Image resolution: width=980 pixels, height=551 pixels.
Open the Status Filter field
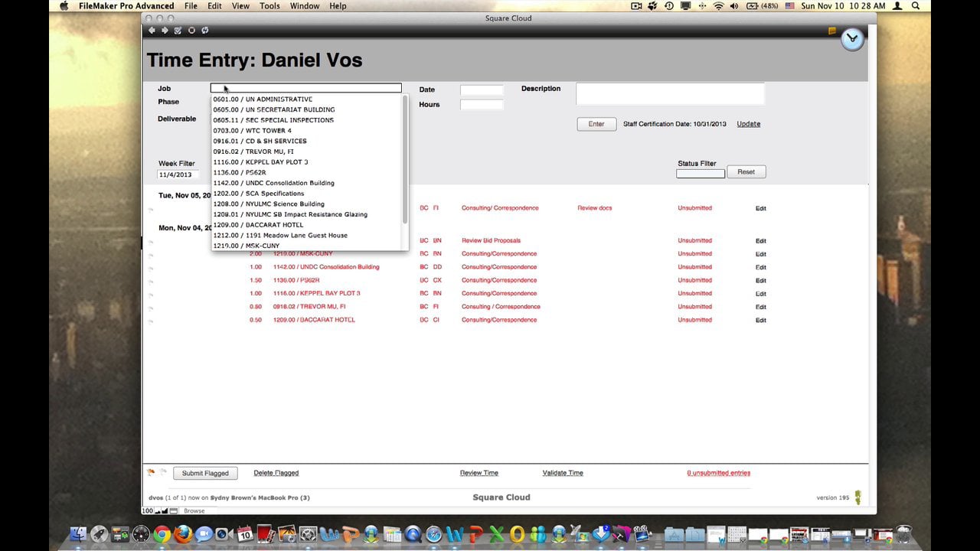click(x=701, y=174)
